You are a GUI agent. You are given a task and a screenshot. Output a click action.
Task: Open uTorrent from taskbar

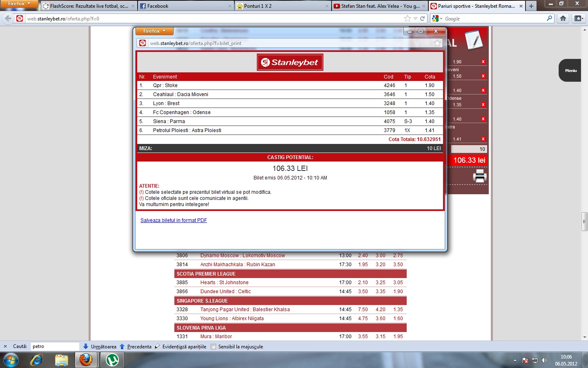coord(111,360)
